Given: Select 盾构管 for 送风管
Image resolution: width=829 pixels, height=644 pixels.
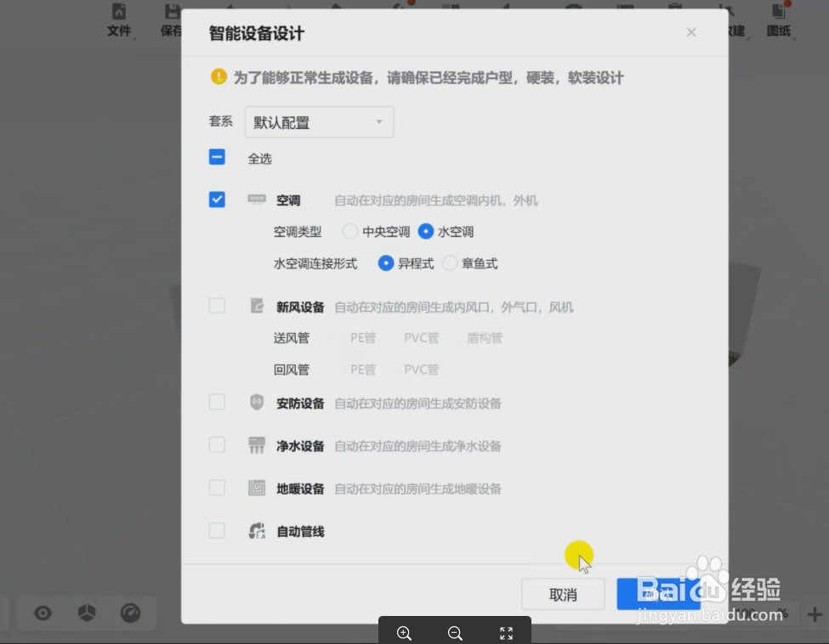Looking at the screenshot, I should click(x=485, y=338).
